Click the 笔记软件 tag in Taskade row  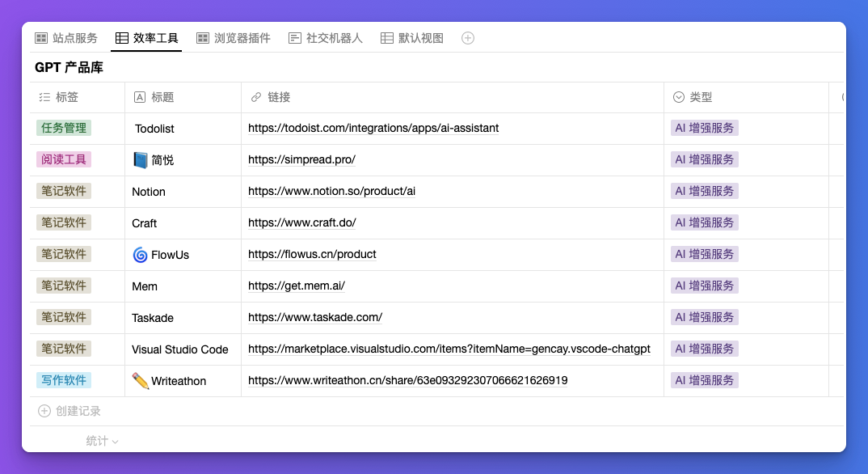coord(64,317)
